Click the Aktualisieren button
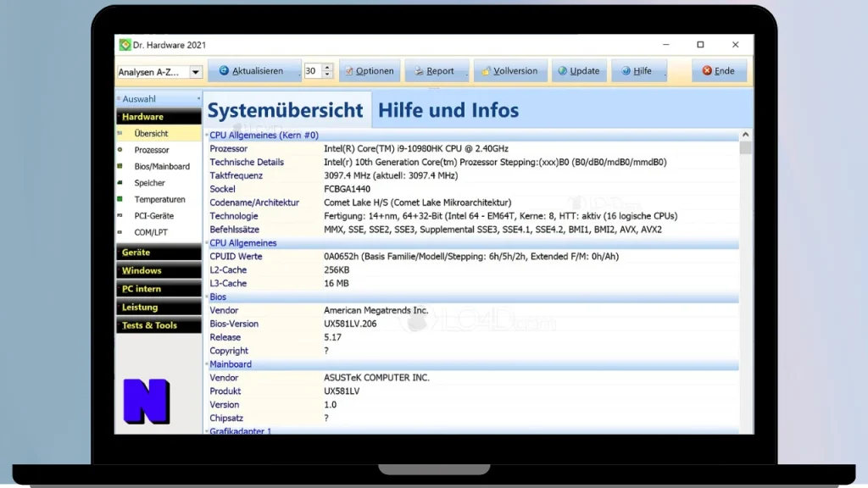Viewport: 868px width, 488px height. click(x=254, y=71)
